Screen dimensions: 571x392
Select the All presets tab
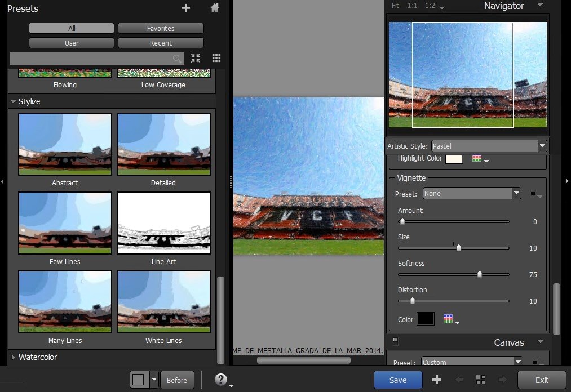pyautogui.click(x=72, y=28)
